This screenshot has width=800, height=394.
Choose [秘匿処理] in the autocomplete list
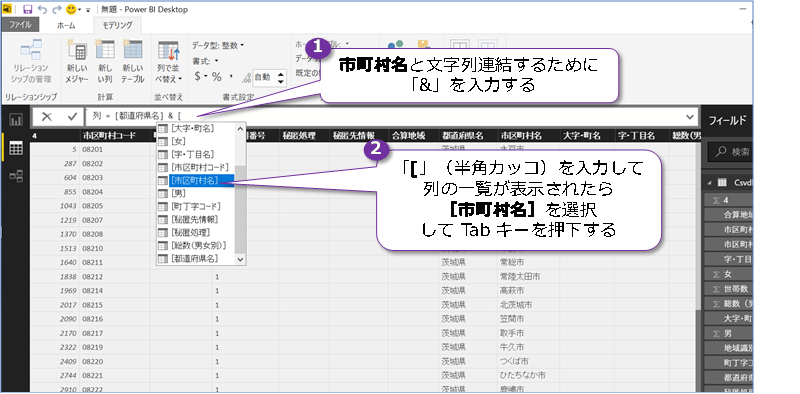click(195, 233)
